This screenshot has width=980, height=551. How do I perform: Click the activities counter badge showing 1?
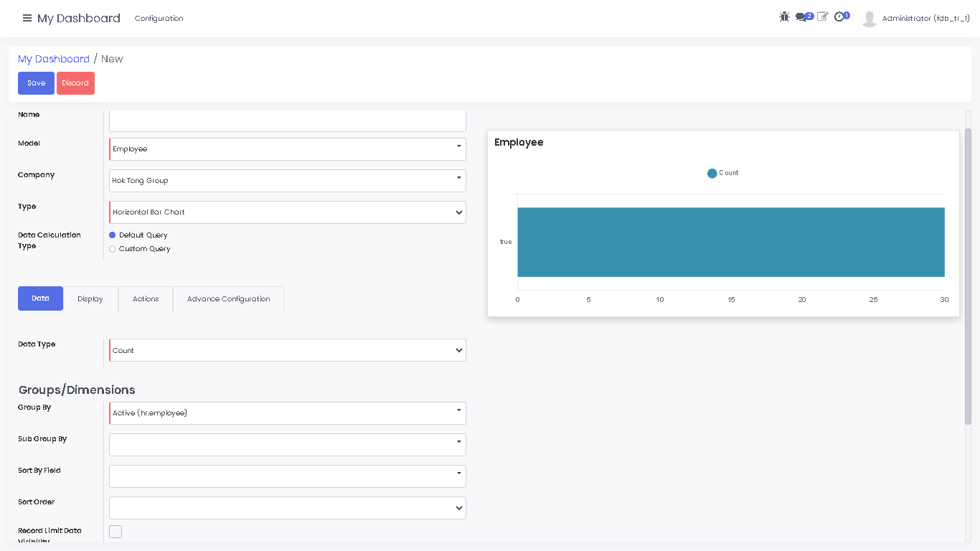[x=846, y=14]
